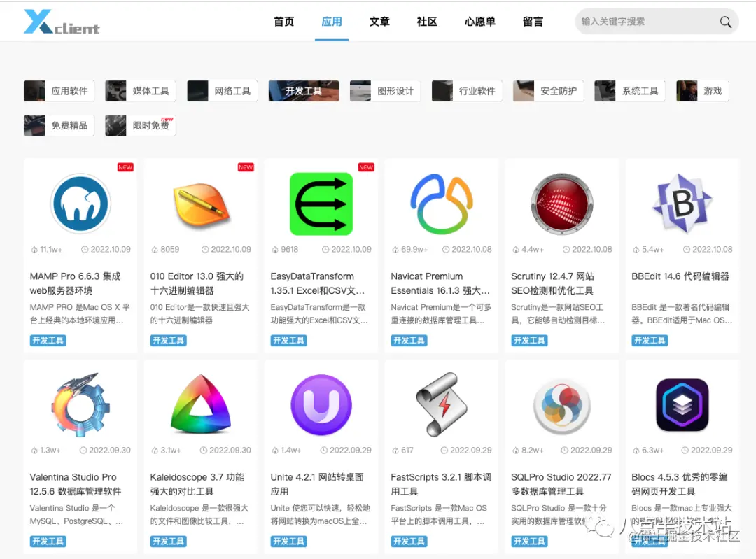This screenshot has height=559, width=756.
Task: Open the Valentina Studio Pro gear icon
Action: [80, 404]
